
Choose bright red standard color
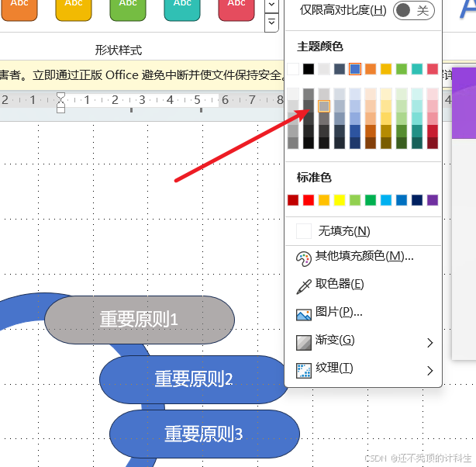click(x=309, y=200)
